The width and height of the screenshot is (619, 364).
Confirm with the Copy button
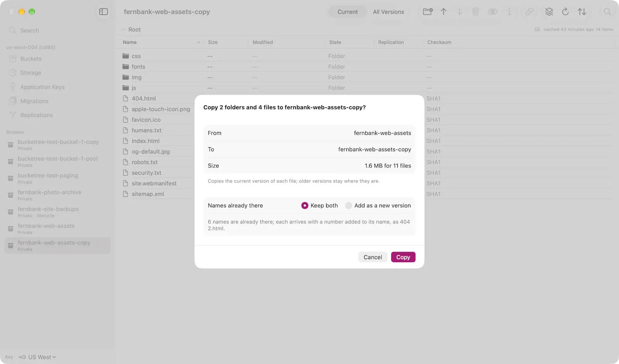coord(403,257)
